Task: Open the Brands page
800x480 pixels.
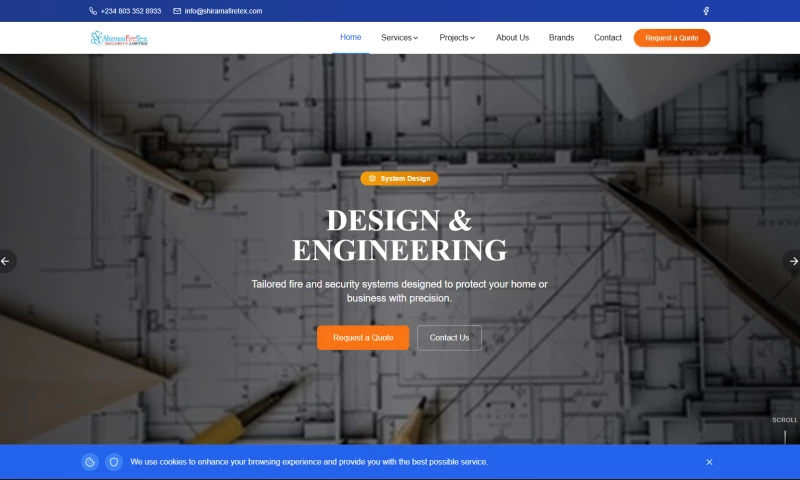Action: 561,38
